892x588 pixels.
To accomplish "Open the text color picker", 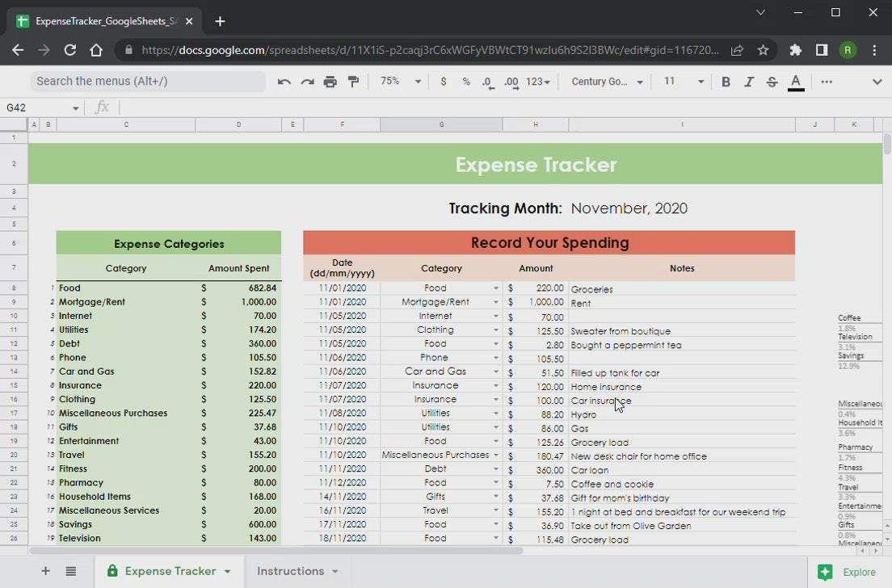I will click(x=796, y=82).
